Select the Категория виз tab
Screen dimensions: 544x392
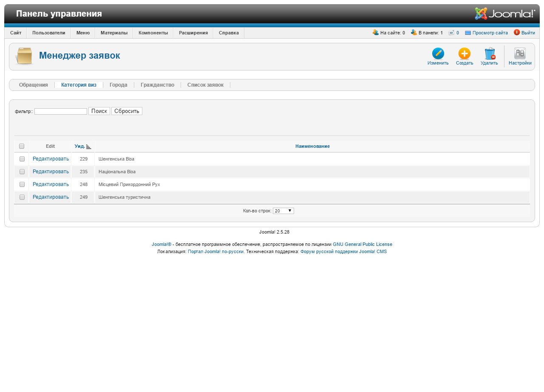[x=79, y=85]
